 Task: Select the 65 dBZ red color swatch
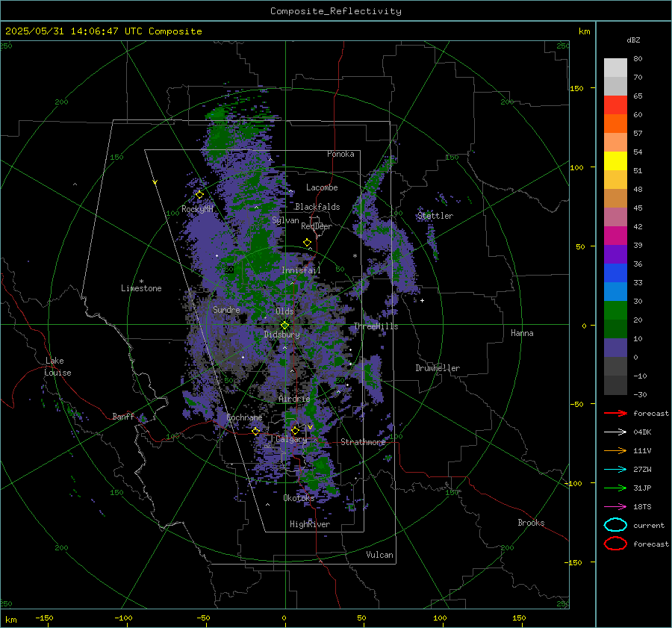615,105
